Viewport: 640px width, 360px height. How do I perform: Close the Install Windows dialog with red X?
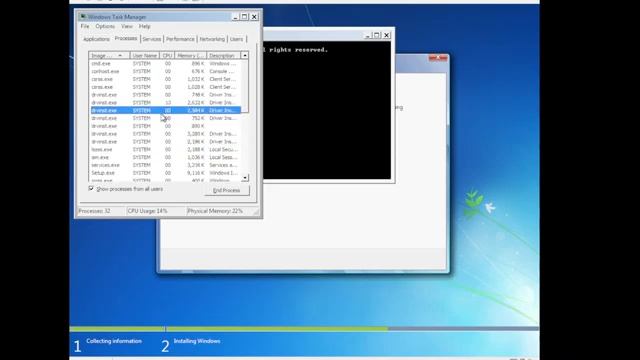(438, 58)
